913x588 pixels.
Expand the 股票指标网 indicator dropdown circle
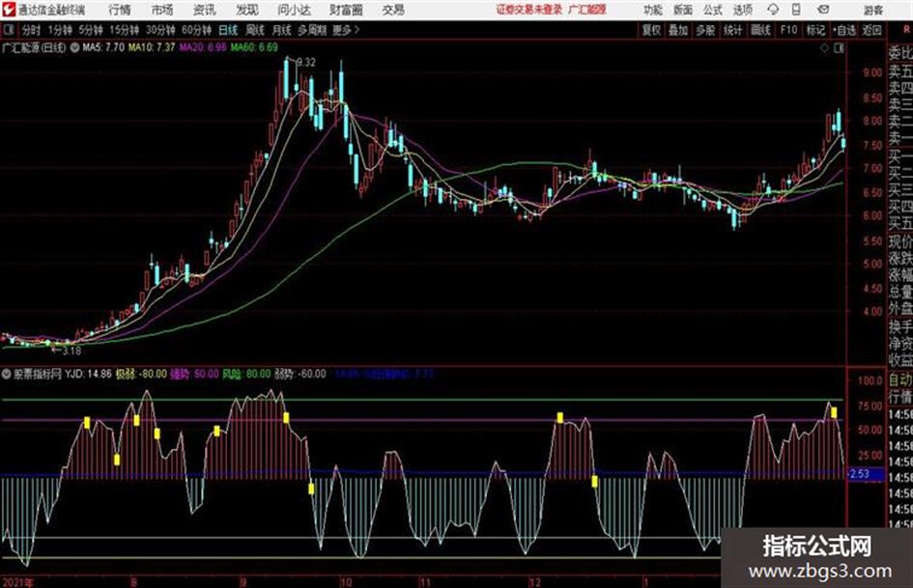7,374
